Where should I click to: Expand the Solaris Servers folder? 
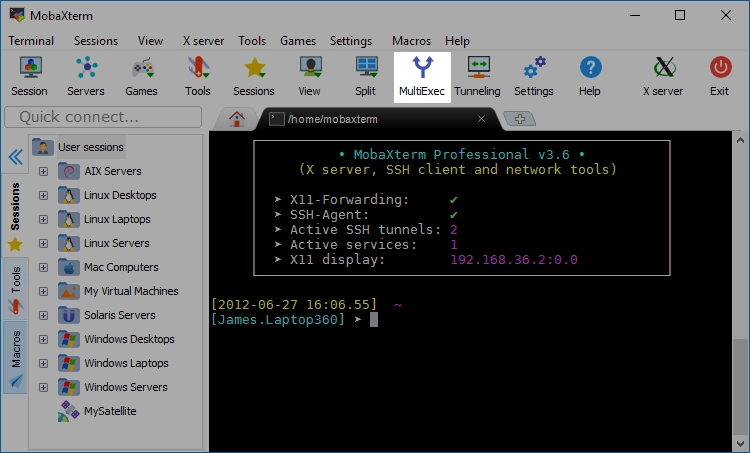44,315
